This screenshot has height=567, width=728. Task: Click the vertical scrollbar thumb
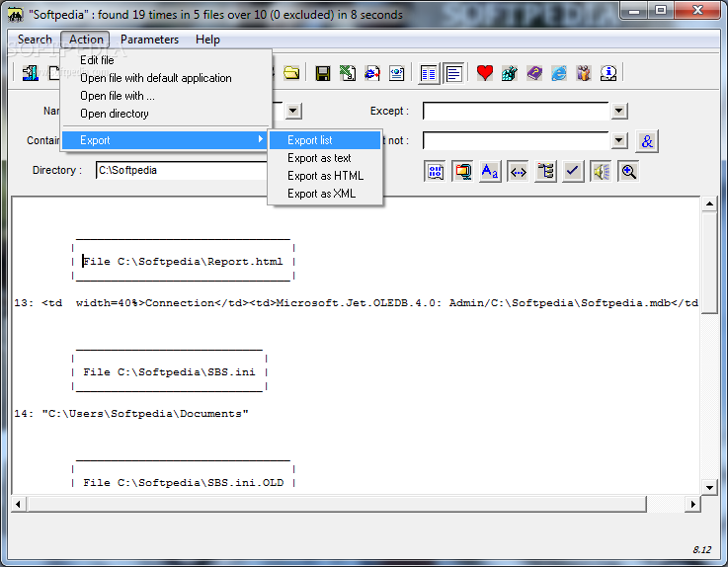click(709, 264)
